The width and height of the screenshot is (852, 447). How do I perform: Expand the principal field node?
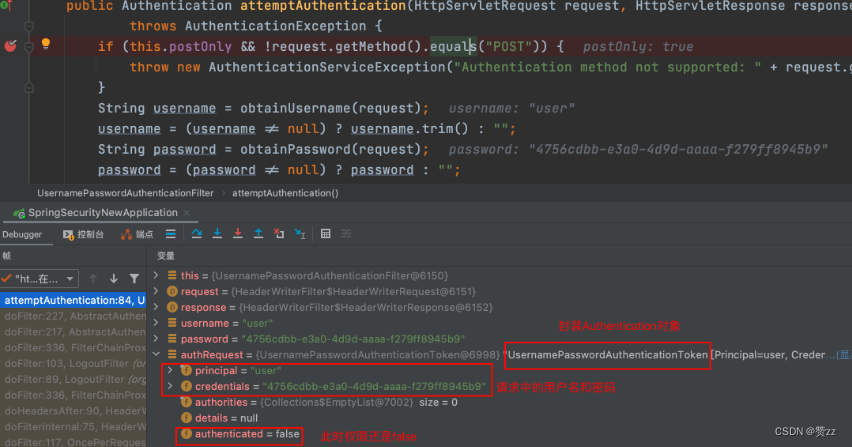coord(170,370)
